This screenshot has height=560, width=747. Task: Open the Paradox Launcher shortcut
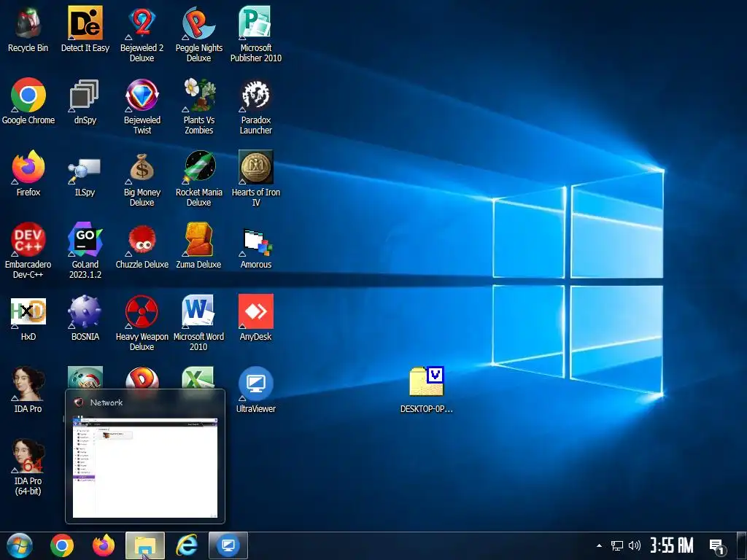256,106
